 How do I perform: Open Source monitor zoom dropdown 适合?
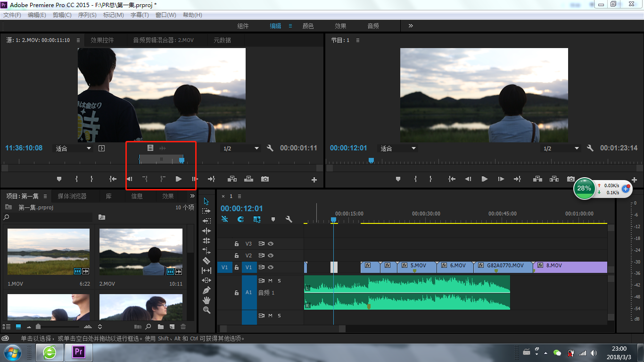click(x=73, y=148)
